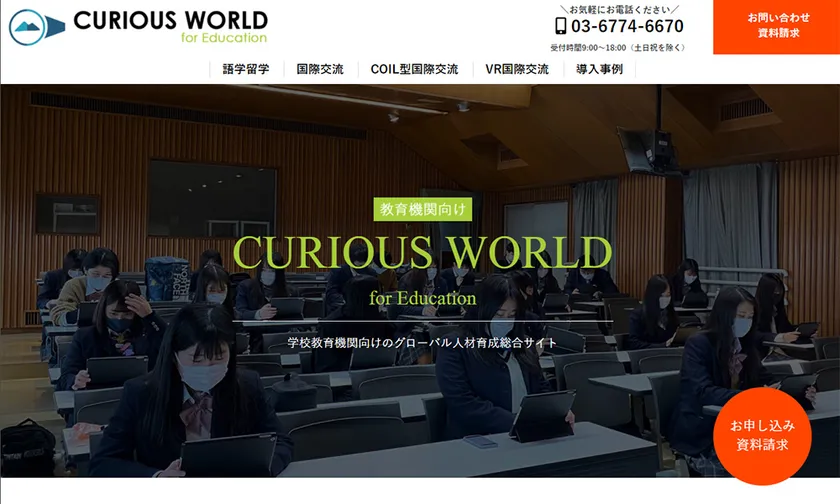Click the smartphone icon beside the phone number
The height and width of the screenshot is (504, 840).
[x=560, y=26]
